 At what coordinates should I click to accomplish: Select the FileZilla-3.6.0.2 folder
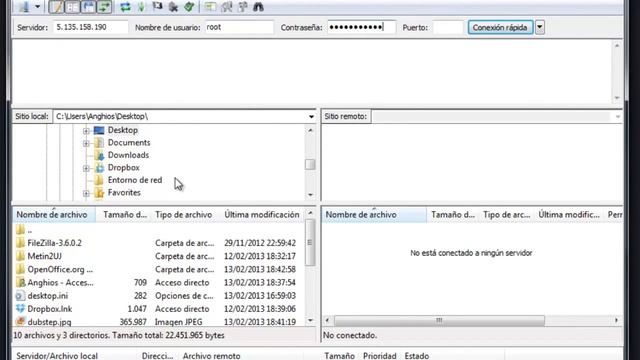(x=159, y=243)
